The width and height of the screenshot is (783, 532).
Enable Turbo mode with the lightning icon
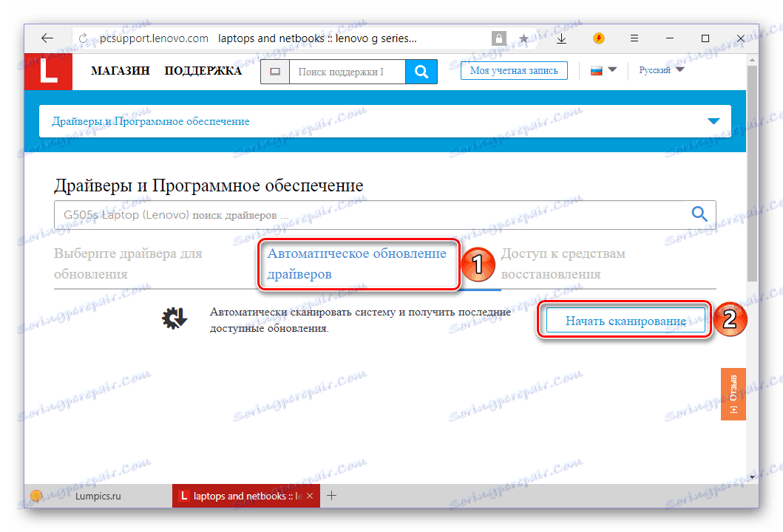pyautogui.click(x=598, y=38)
